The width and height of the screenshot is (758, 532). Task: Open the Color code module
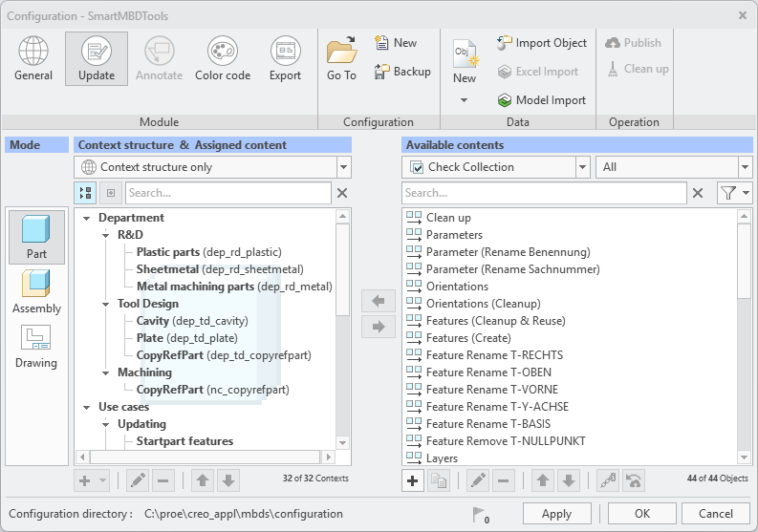tap(223, 58)
